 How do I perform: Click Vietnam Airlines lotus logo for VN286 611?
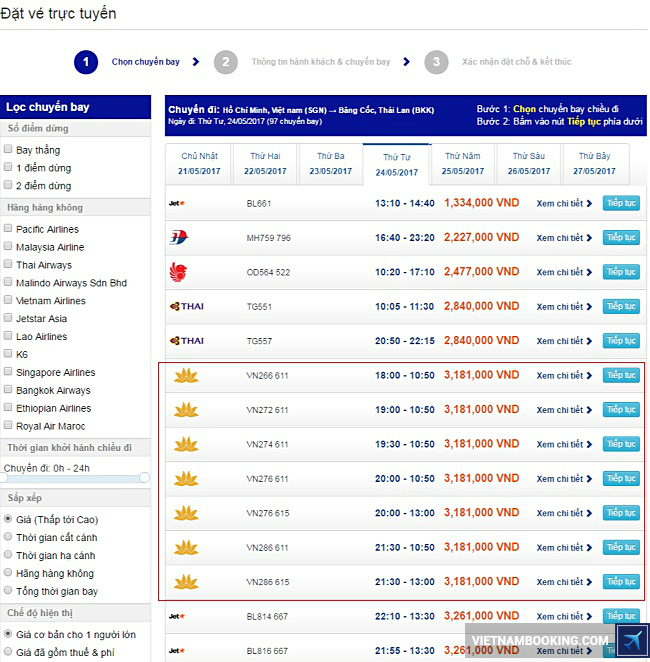pos(186,548)
